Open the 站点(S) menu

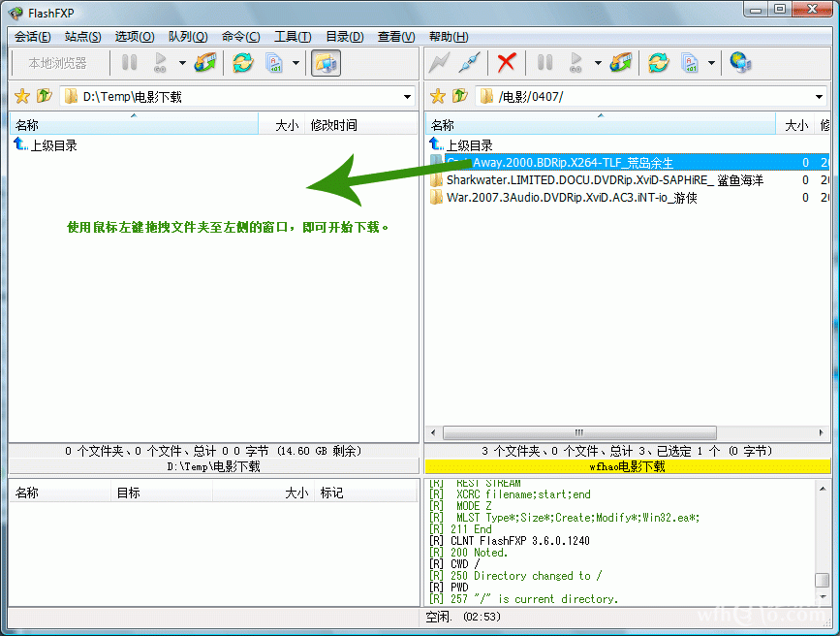(x=82, y=37)
